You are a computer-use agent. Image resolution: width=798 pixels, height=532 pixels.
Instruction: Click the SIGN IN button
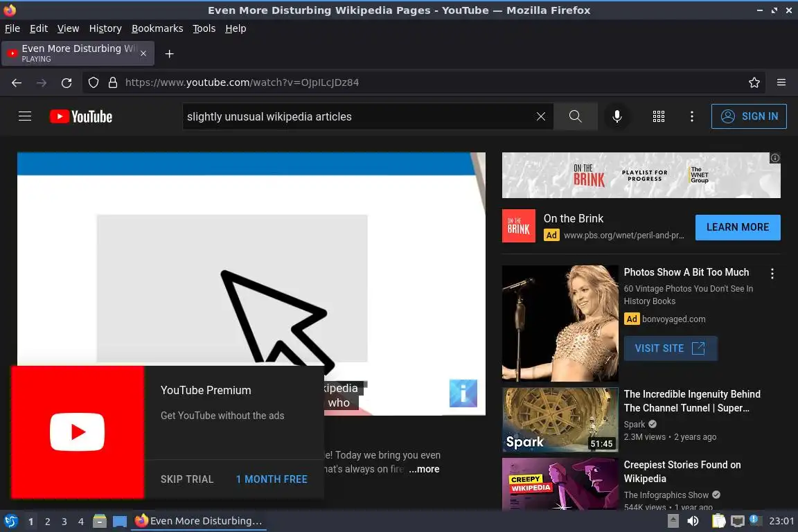(x=749, y=116)
